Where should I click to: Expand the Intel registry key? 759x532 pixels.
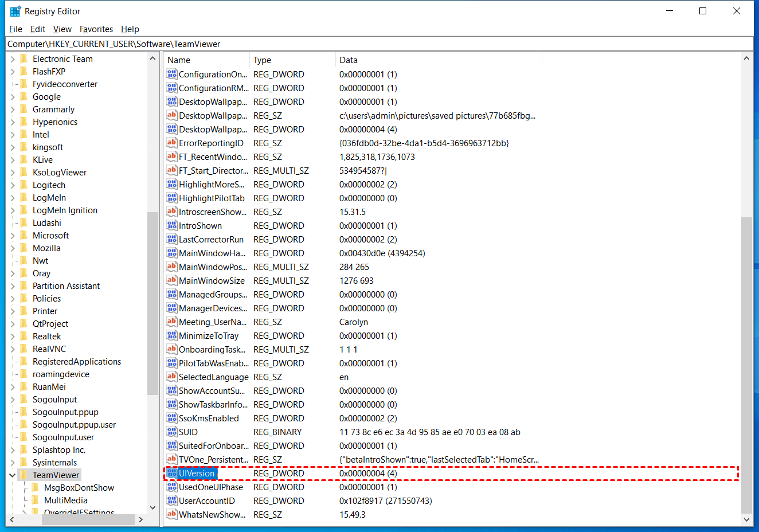pos(13,135)
